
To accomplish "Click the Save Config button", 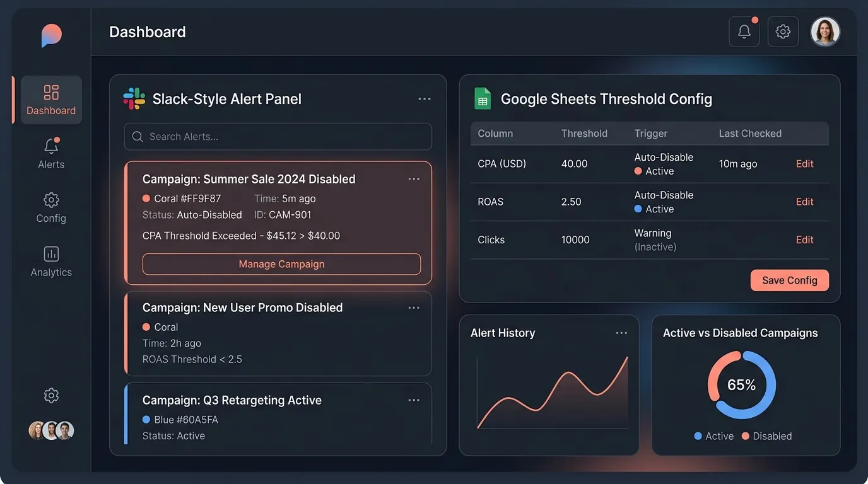I will 789,280.
